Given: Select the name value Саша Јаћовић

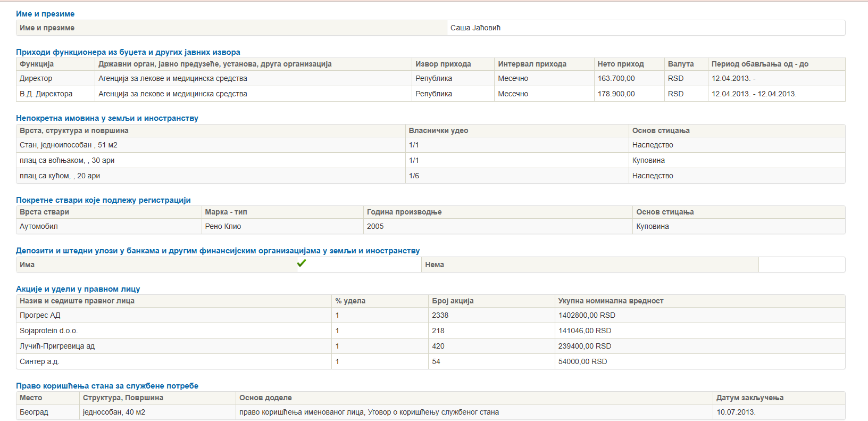Looking at the screenshot, I should point(475,28).
